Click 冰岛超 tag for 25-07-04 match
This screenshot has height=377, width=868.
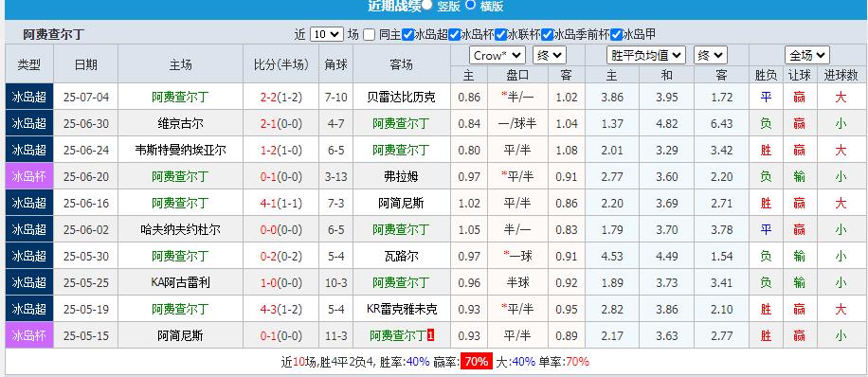pos(29,97)
